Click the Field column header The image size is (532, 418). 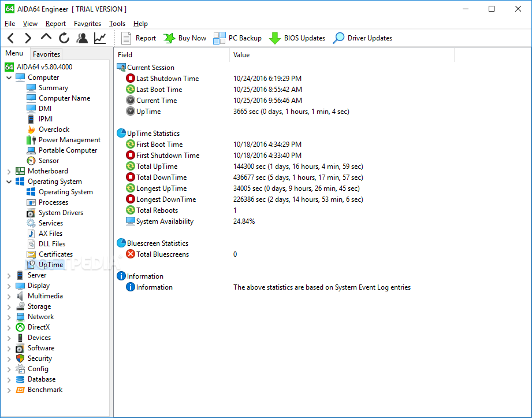(172, 55)
